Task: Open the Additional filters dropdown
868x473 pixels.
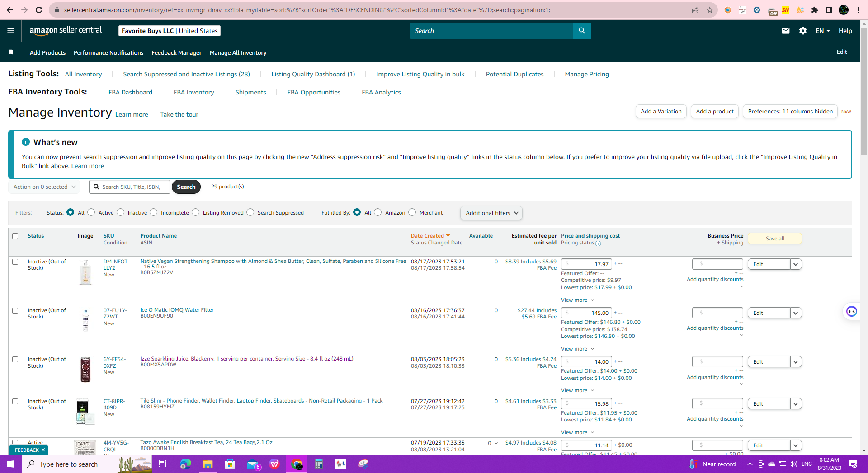Action: [x=491, y=213]
